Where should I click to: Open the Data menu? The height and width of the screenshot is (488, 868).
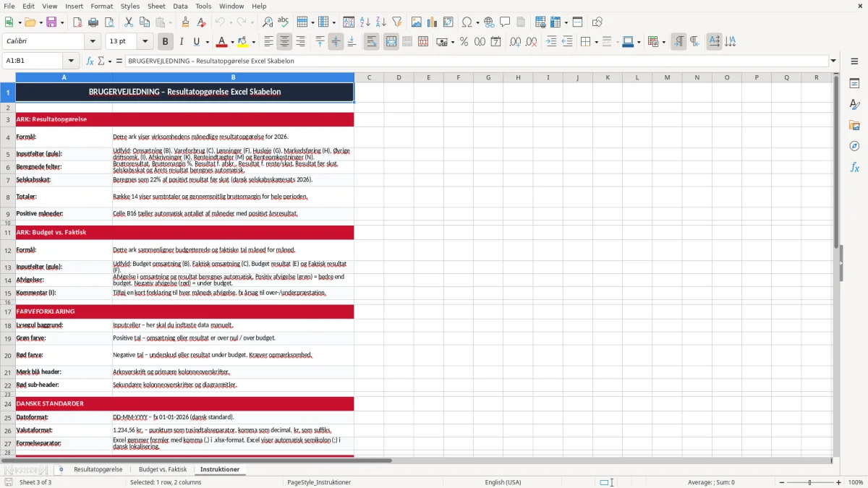pyautogui.click(x=180, y=6)
